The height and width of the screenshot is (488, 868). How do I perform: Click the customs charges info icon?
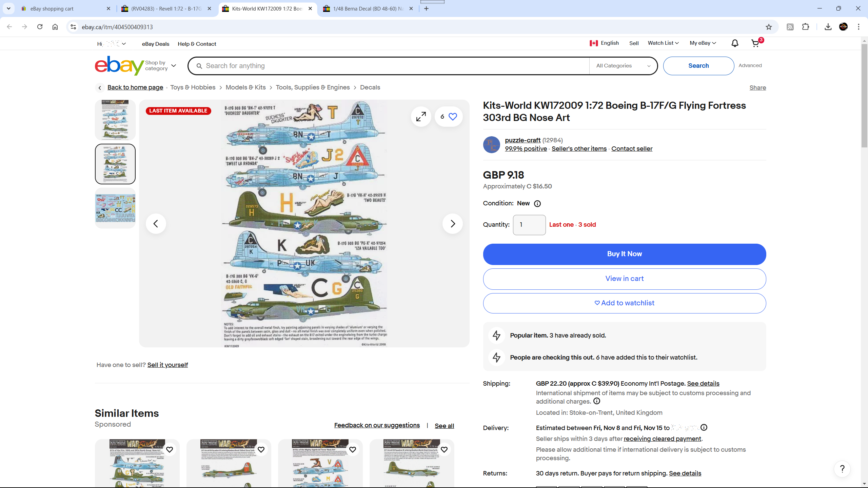tap(597, 401)
